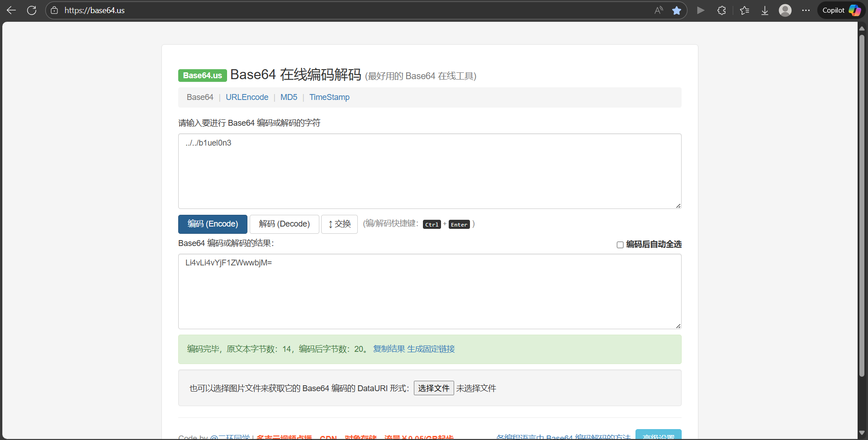
Task: Enable 编码后自动全选 checkbox
Action: [620, 245]
